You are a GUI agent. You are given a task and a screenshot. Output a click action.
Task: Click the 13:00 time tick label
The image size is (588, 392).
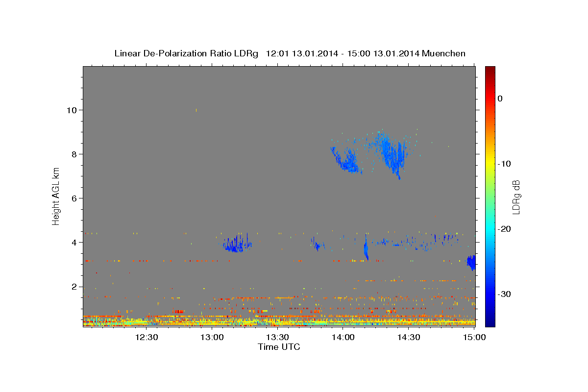pyautogui.click(x=212, y=337)
